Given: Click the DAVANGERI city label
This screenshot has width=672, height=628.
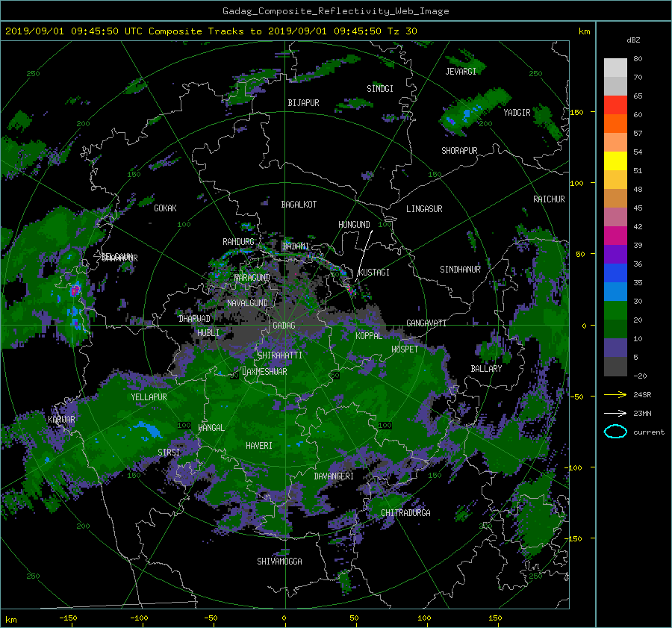Looking at the screenshot, I should (334, 476).
